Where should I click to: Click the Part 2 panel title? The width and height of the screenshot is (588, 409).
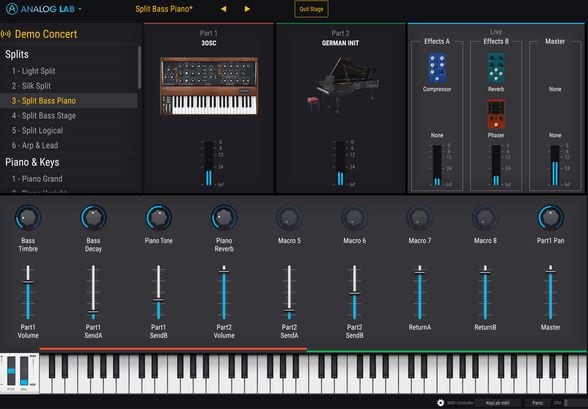pyautogui.click(x=340, y=33)
